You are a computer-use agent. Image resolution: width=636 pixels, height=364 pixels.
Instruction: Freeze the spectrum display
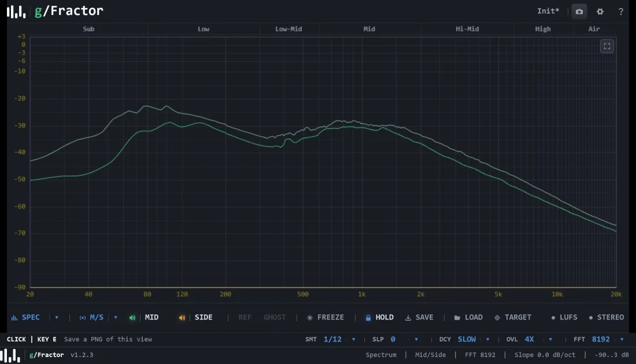pyautogui.click(x=326, y=317)
